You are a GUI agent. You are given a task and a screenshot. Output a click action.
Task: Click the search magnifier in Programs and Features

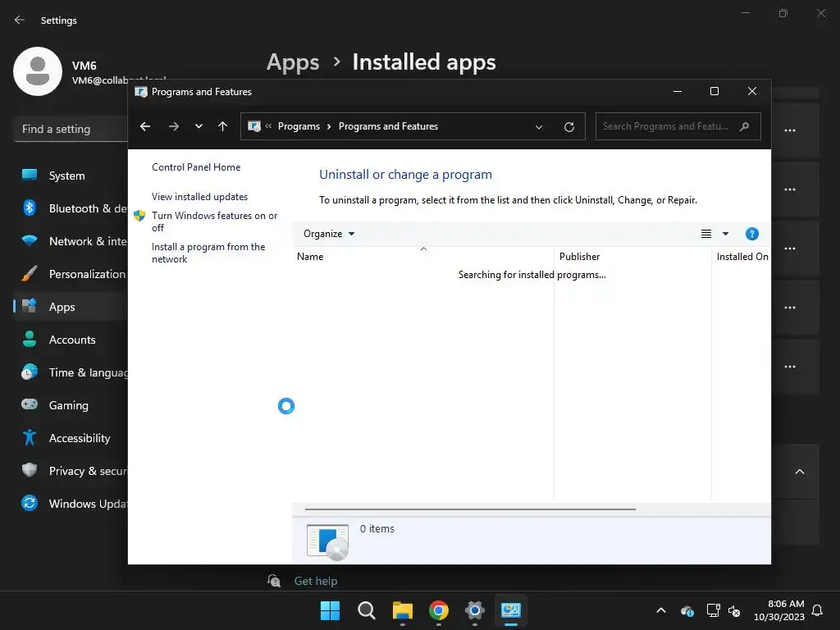744,126
